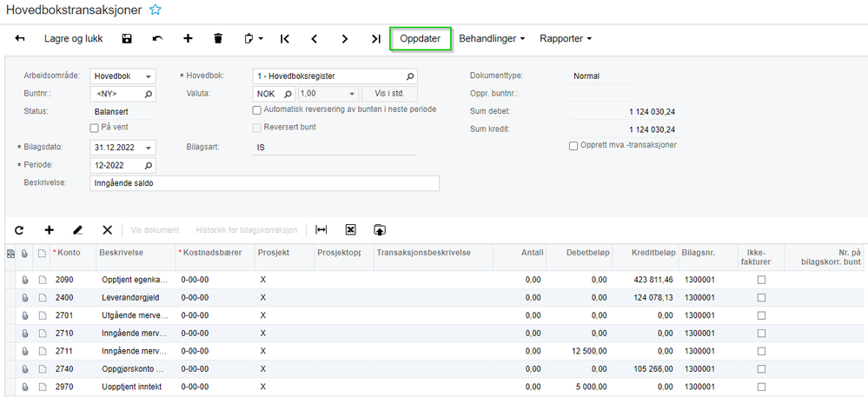The image size is (868, 397).
Task: Toggle the Reversert bunt checkbox
Action: coord(257,128)
